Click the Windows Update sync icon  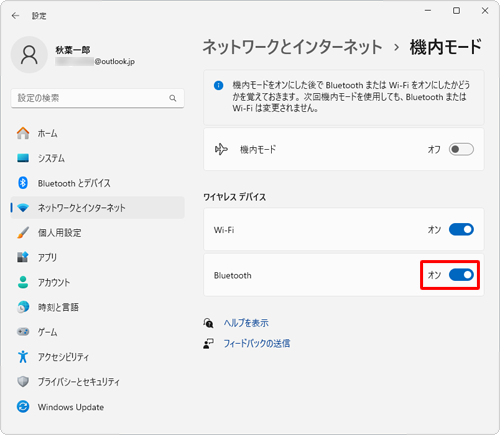pyautogui.click(x=23, y=406)
